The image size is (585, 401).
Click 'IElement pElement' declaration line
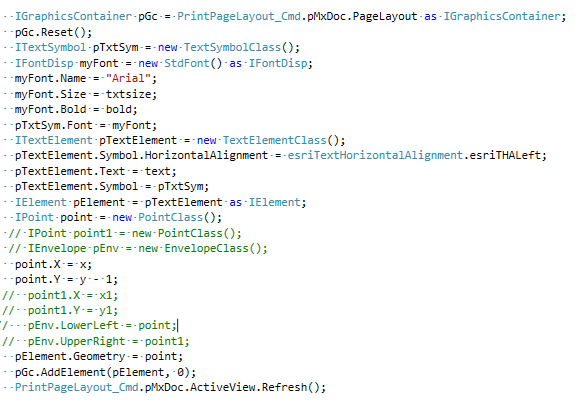click(160, 202)
